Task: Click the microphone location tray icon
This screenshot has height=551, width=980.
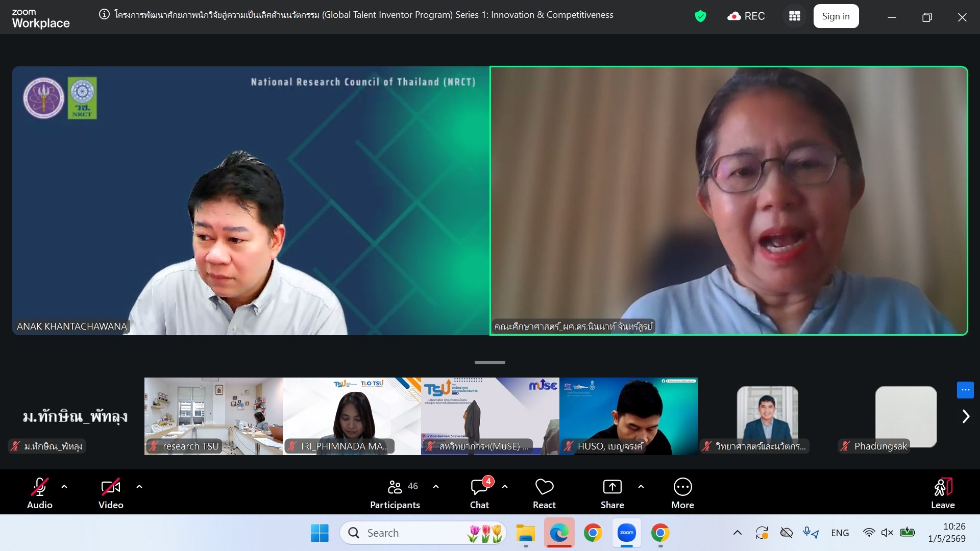Action: coord(811,533)
